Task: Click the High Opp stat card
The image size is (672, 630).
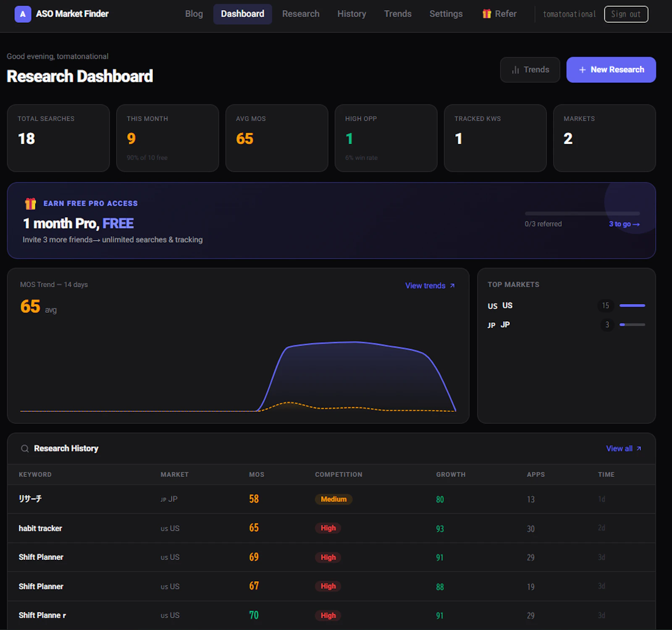Action: (x=386, y=138)
